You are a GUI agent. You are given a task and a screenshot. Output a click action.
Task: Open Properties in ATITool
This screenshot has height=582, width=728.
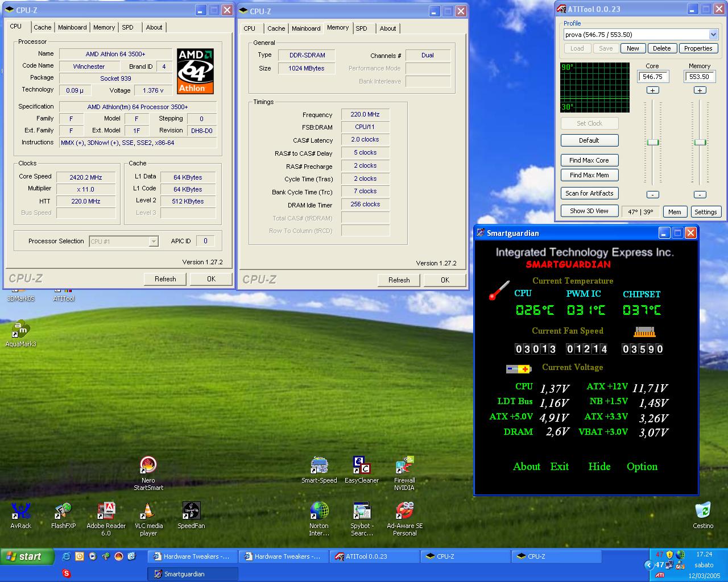(x=698, y=48)
